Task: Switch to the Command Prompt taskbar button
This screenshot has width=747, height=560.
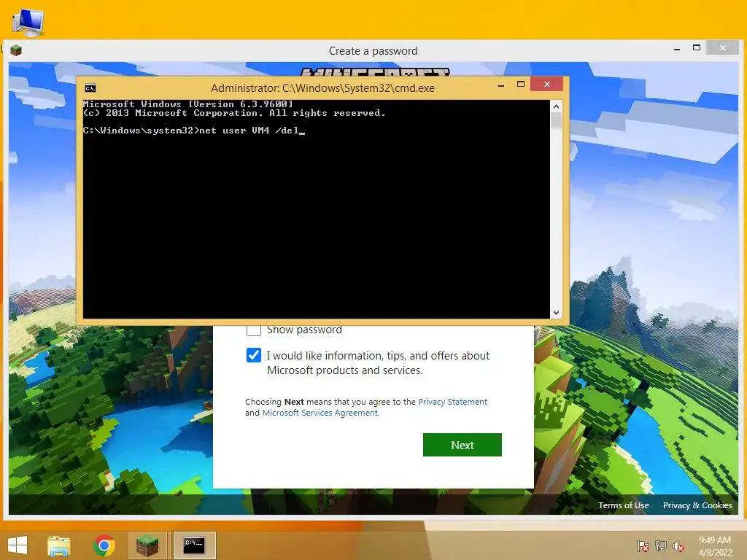Action: tap(194, 545)
